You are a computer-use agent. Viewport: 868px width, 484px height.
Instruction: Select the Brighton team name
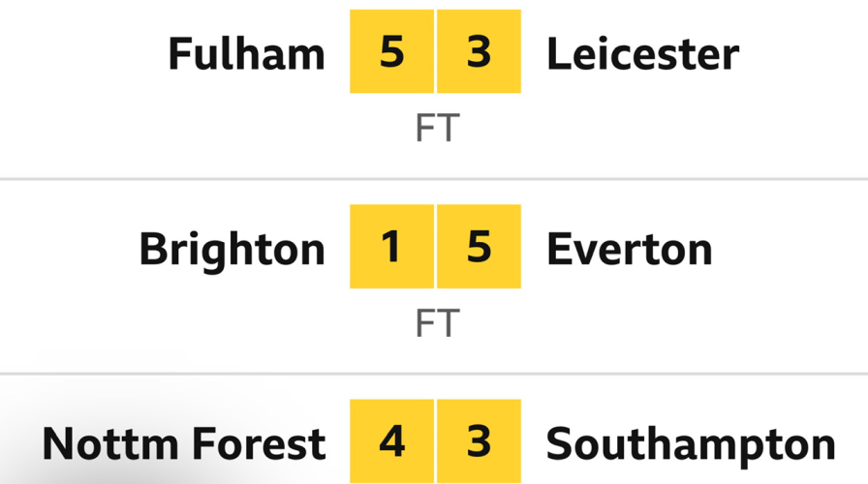click(x=232, y=249)
